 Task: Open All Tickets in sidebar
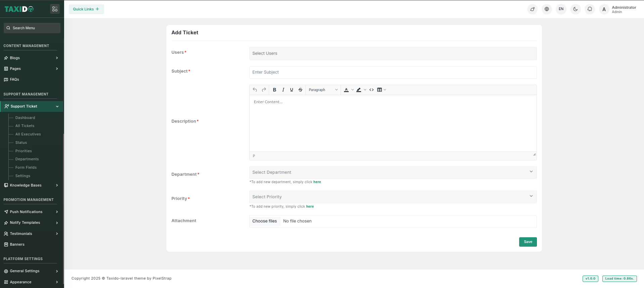pyautogui.click(x=25, y=126)
